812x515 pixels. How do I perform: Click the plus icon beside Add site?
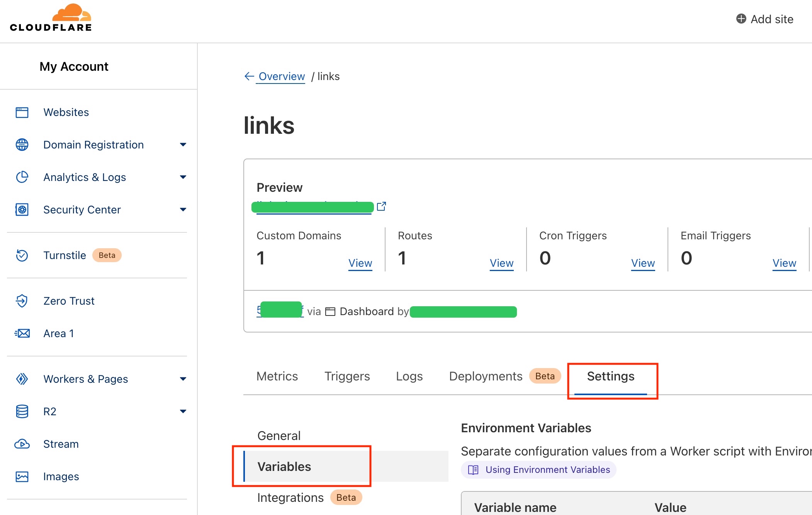point(741,19)
